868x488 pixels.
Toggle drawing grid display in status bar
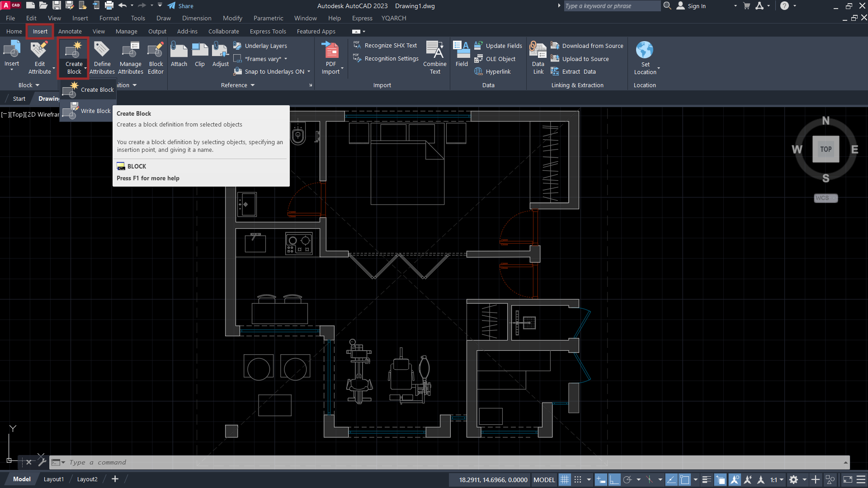[x=565, y=480]
